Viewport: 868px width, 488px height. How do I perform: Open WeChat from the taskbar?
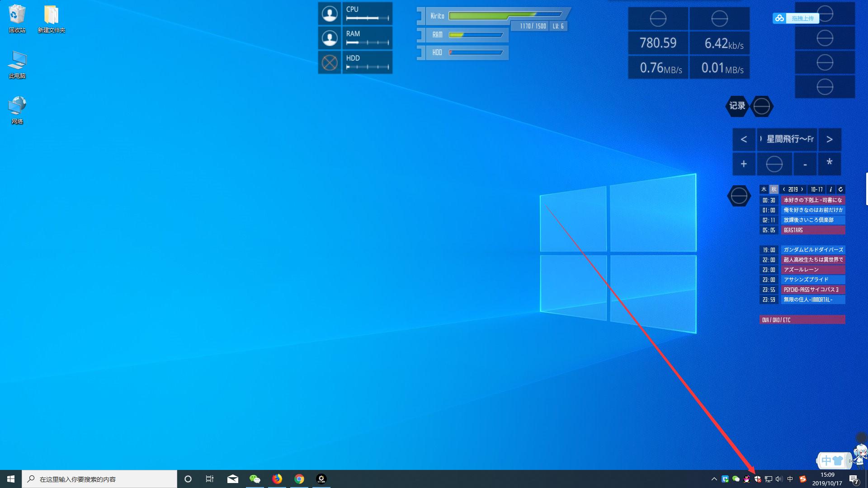(255, 479)
